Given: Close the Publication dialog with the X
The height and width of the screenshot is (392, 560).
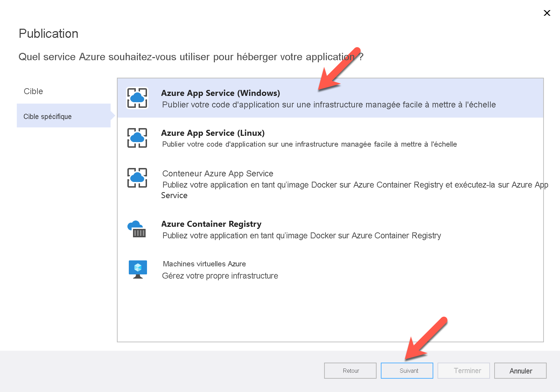Looking at the screenshot, I should click(x=547, y=13).
